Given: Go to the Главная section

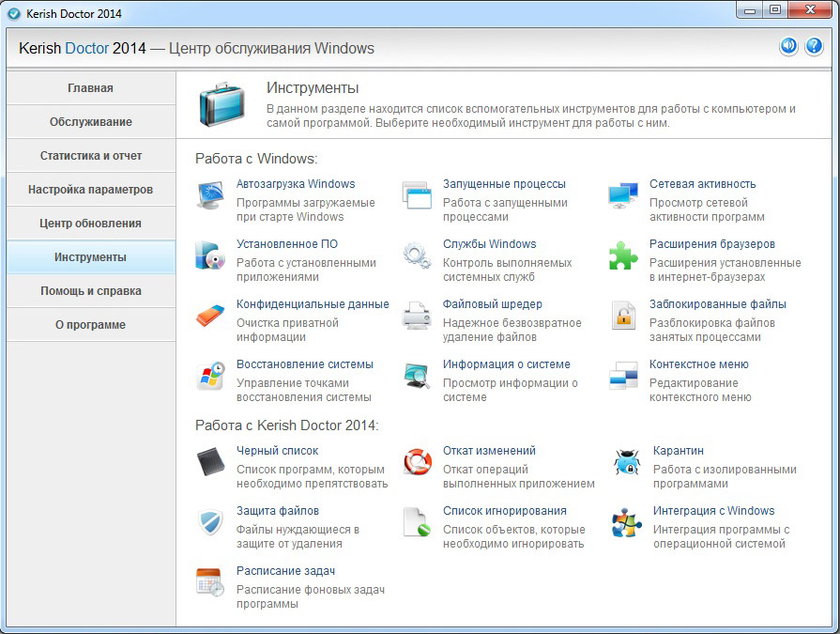Looking at the screenshot, I should (91, 88).
